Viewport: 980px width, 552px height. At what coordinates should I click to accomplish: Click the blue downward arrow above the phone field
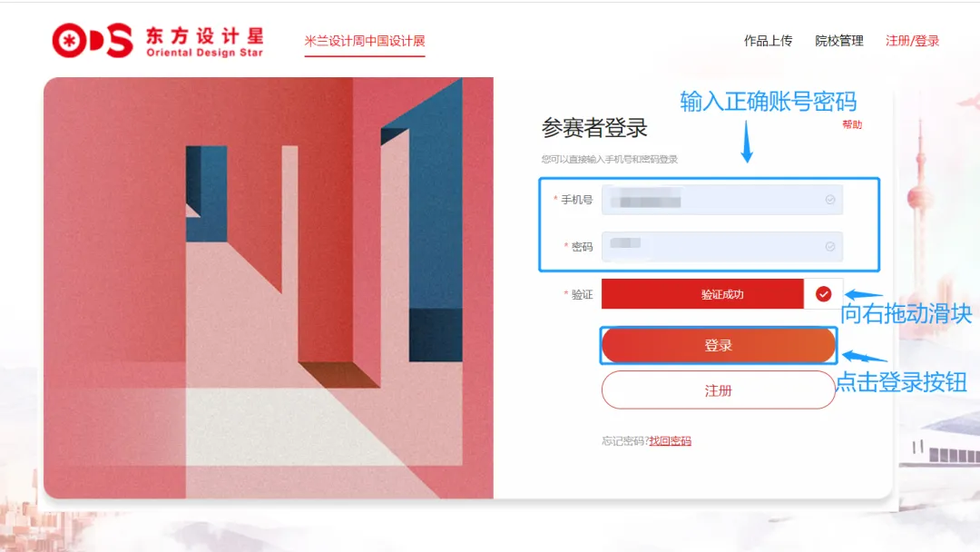click(x=746, y=142)
